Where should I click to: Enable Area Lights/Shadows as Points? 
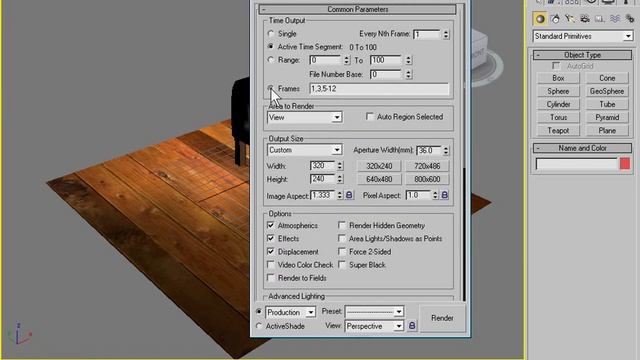(x=342, y=238)
